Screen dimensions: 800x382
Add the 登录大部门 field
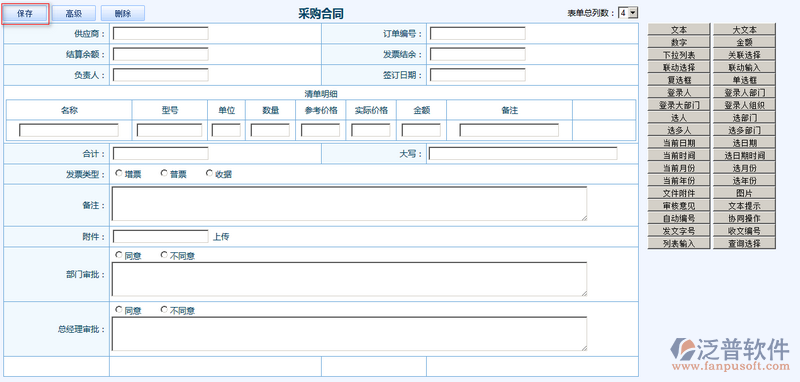click(x=679, y=105)
